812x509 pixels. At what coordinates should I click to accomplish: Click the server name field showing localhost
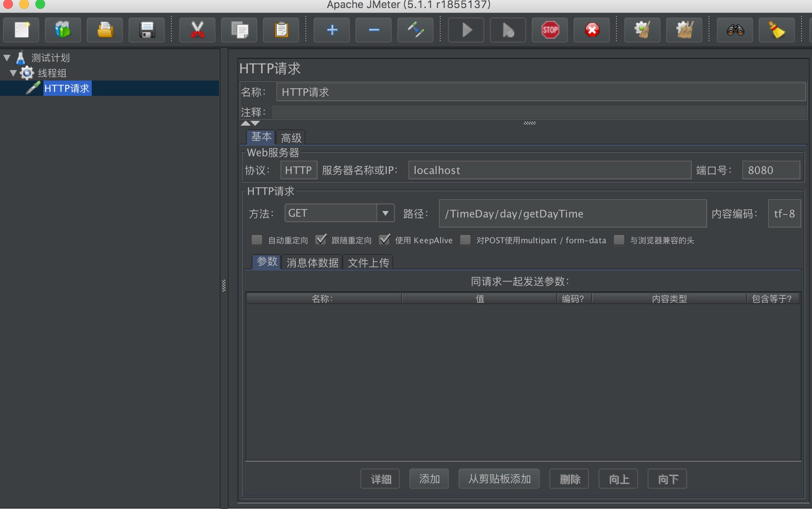click(550, 170)
